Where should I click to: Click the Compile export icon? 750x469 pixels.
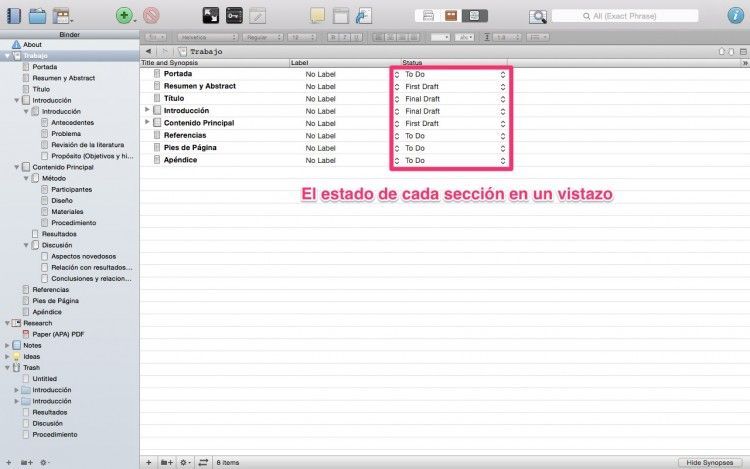pos(364,16)
